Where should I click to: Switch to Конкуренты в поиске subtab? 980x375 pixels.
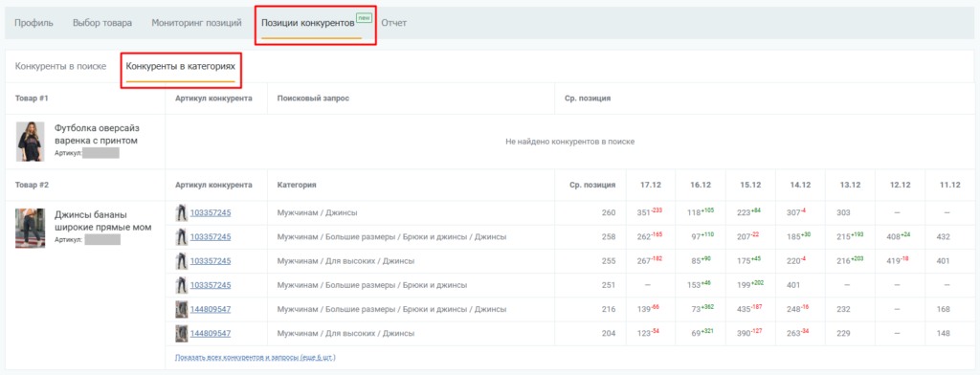(x=60, y=66)
